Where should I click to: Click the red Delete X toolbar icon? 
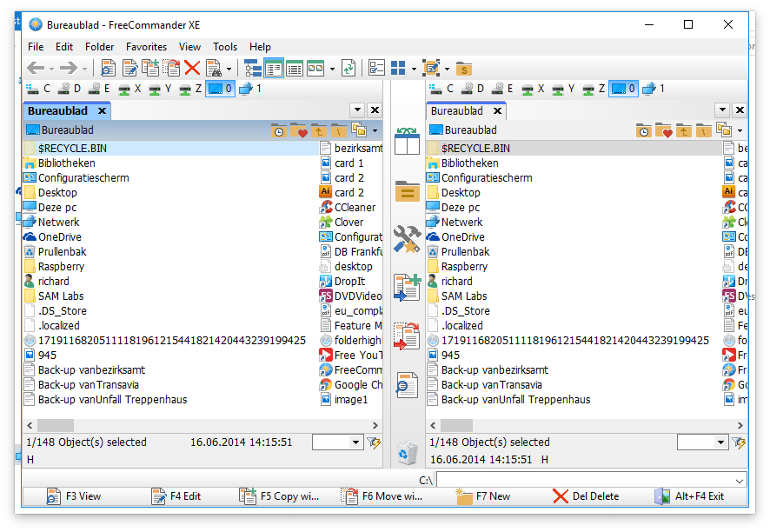192,69
